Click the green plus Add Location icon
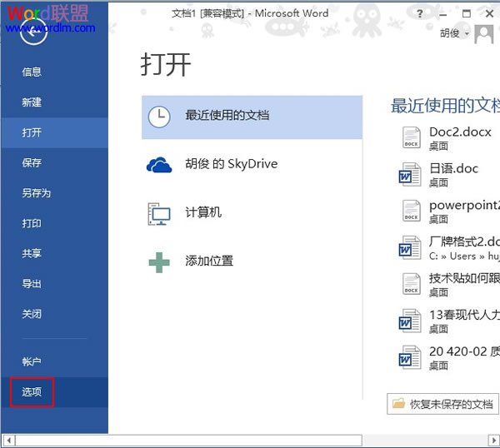This screenshot has height=448, width=500. click(x=158, y=261)
